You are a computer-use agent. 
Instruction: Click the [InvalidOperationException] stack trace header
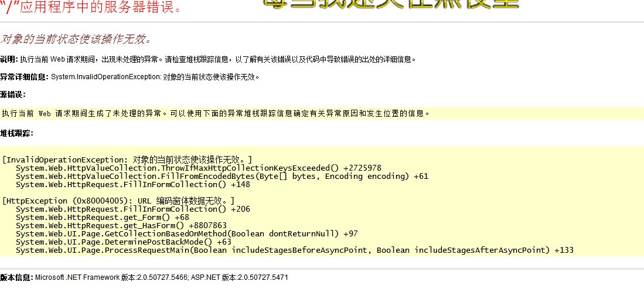(x=127, y=160)
